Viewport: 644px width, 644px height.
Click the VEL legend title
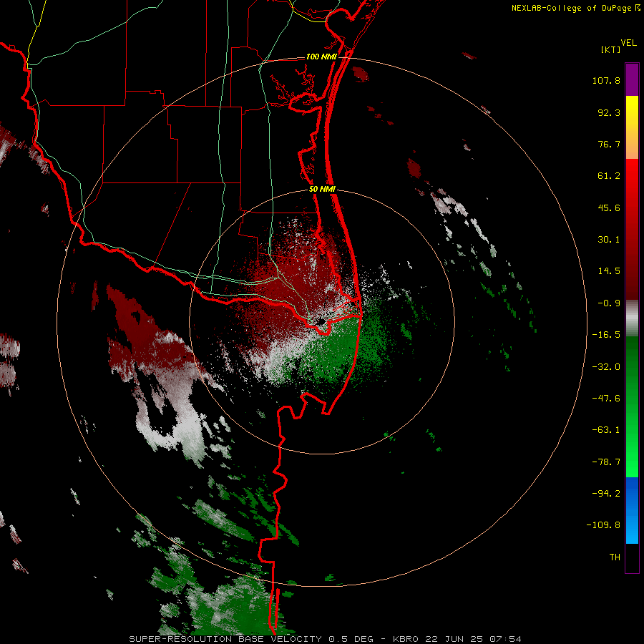point(628,42)
